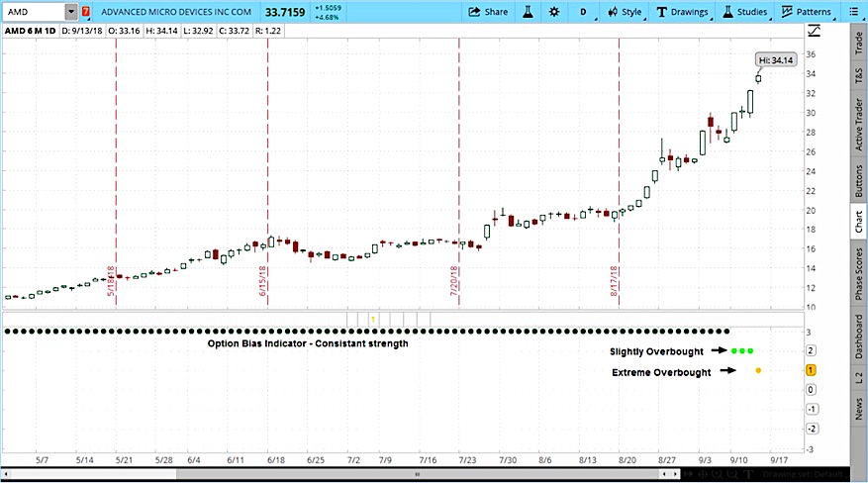Image resolution: width=868 pixels, height=483 pixels.
Task: Click the ADVANCED MICRO DEVICES INC COM name
Action: tap(176, 12)
